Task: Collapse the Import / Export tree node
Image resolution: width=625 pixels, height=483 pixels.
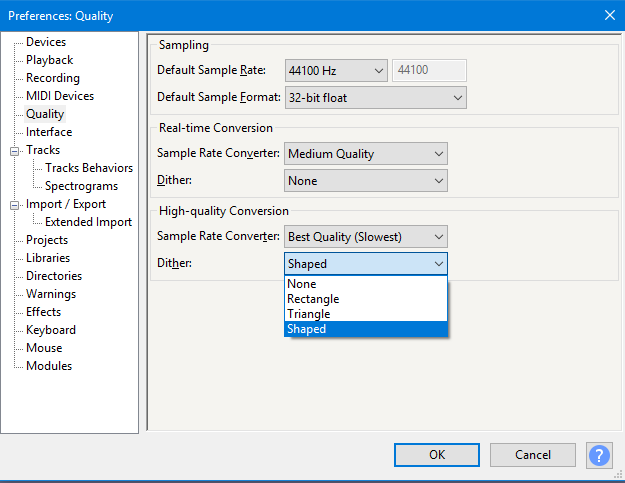Action: (15, 205)
